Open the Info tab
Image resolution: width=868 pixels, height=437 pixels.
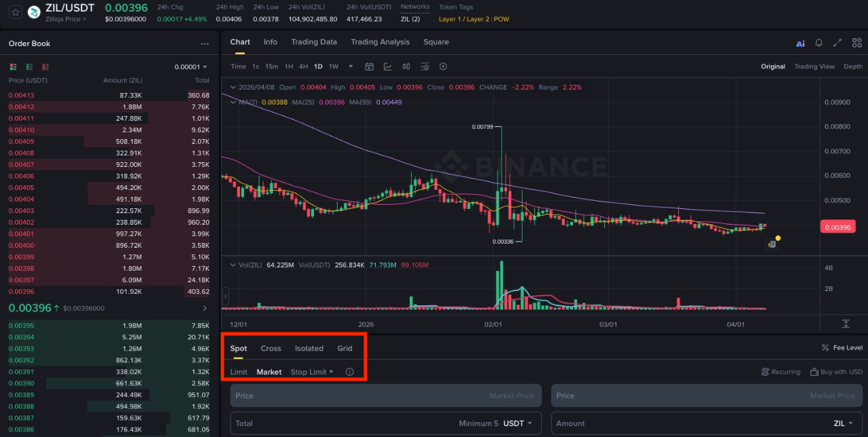[271, 42]
